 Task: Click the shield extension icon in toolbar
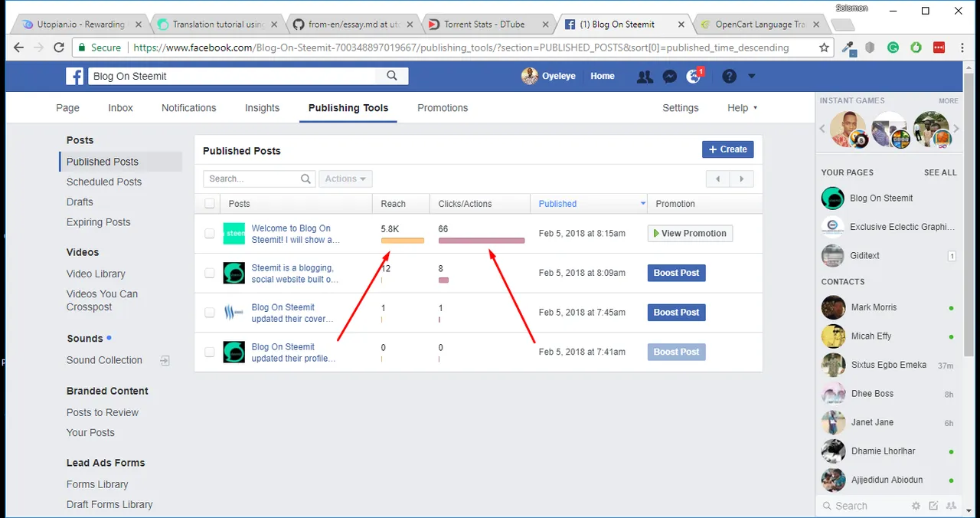[x=870, y=48]
